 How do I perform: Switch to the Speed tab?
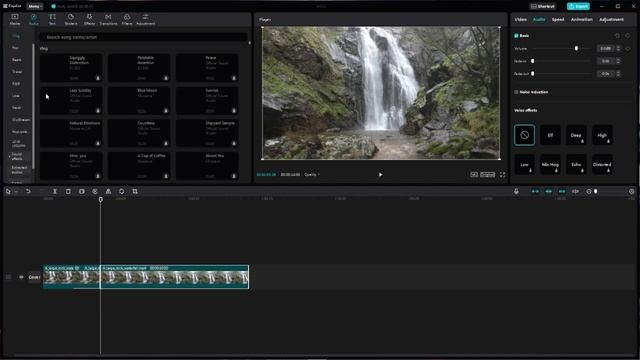click(558, 20)
